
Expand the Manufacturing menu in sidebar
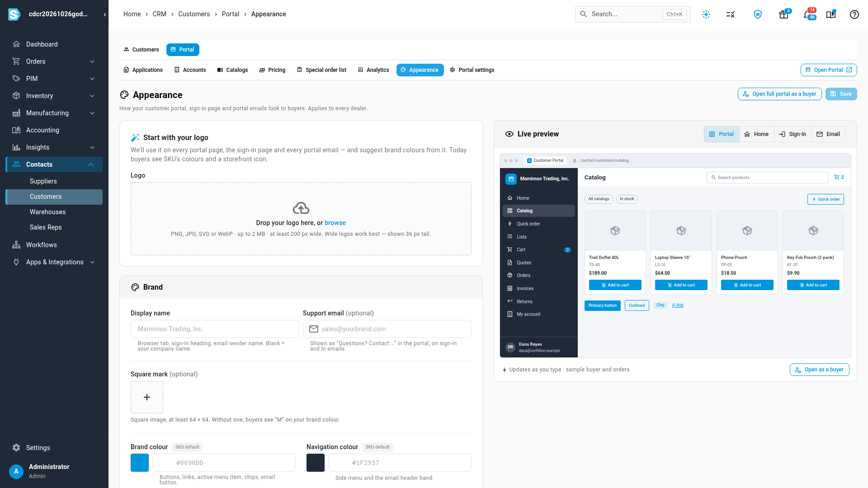click(92, 113)
